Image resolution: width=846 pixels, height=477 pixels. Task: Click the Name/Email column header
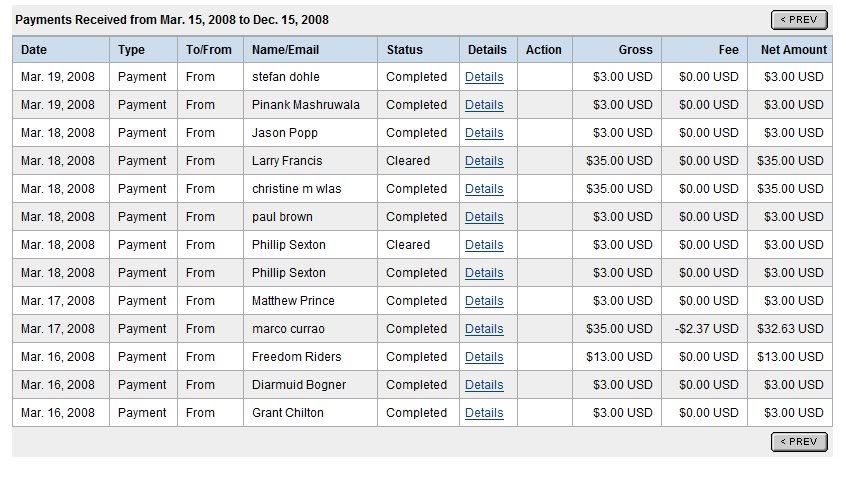pos(285,50)
